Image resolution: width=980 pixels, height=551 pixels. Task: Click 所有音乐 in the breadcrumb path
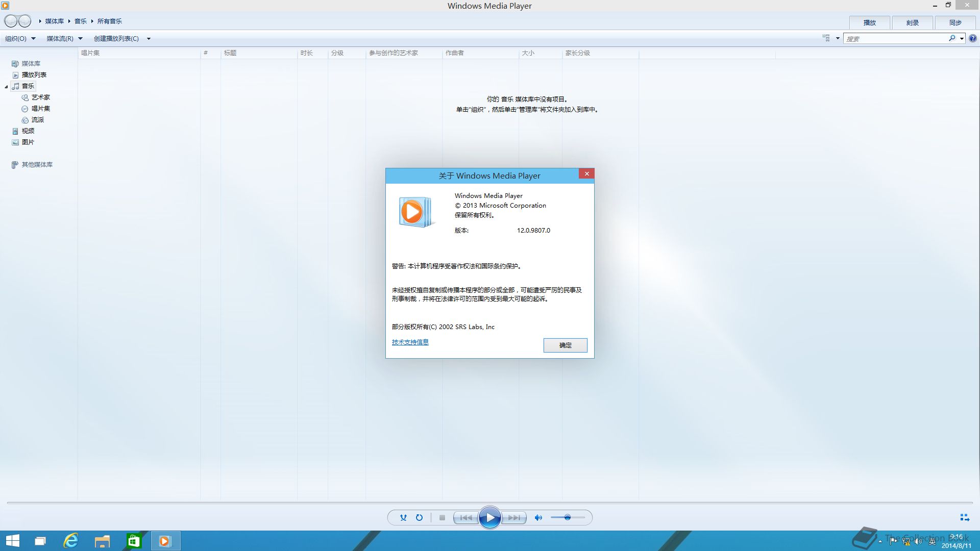click(x=110, y=21)
